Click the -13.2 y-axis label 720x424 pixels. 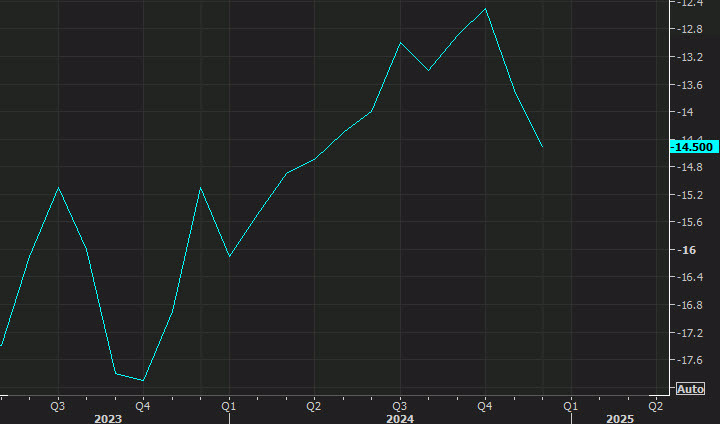(x=690, y=57)
